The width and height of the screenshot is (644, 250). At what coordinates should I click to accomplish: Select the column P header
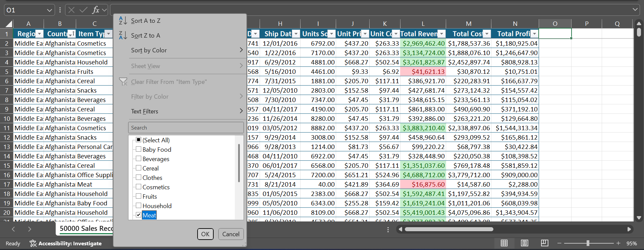[587, 24]
